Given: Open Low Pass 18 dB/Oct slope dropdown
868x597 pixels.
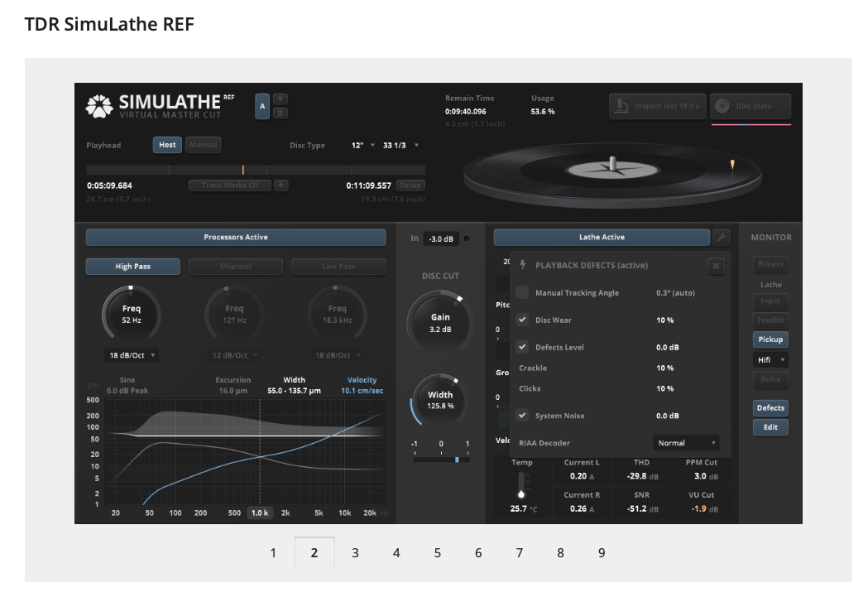Looking at the screenshot, I should (x=338, y=355).
